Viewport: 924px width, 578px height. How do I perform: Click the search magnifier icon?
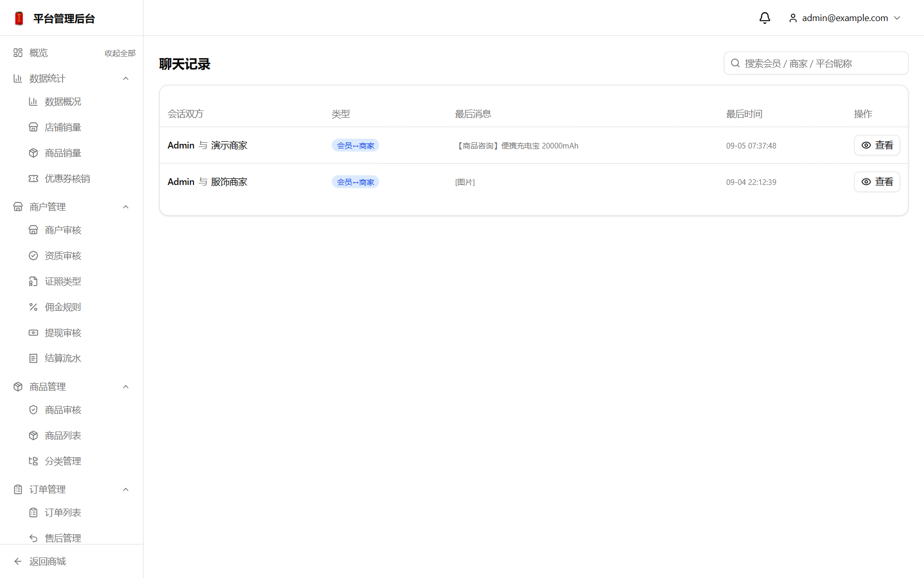735,63
